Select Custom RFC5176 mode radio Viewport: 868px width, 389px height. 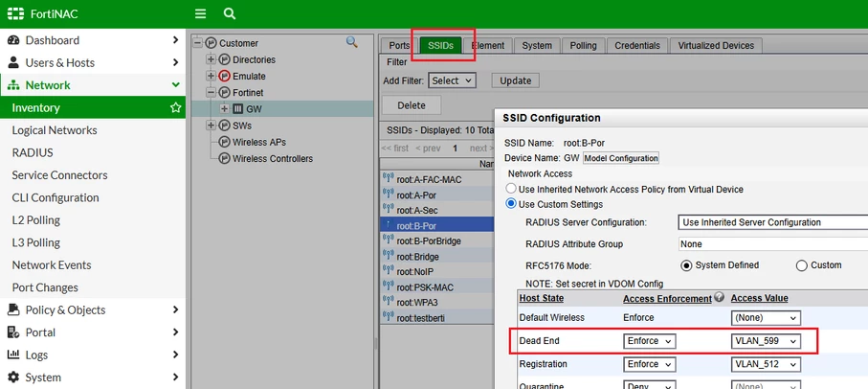(x=802, y=265)
